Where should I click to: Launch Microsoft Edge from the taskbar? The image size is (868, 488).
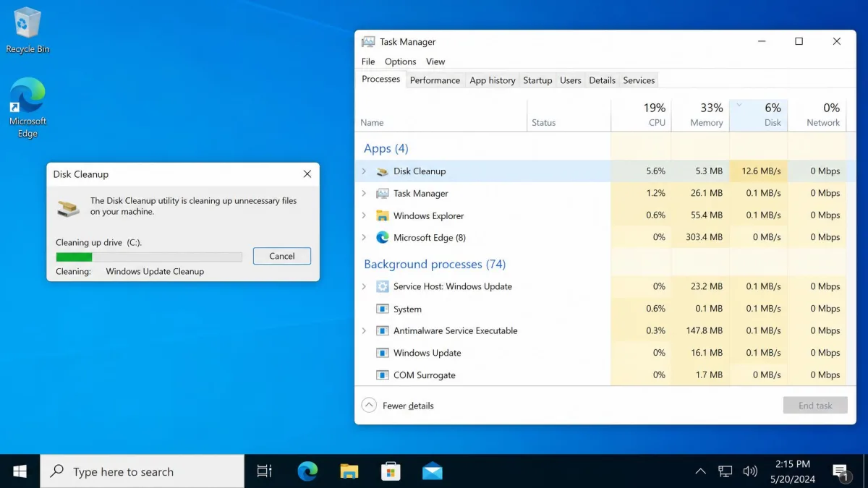point(307,471)
